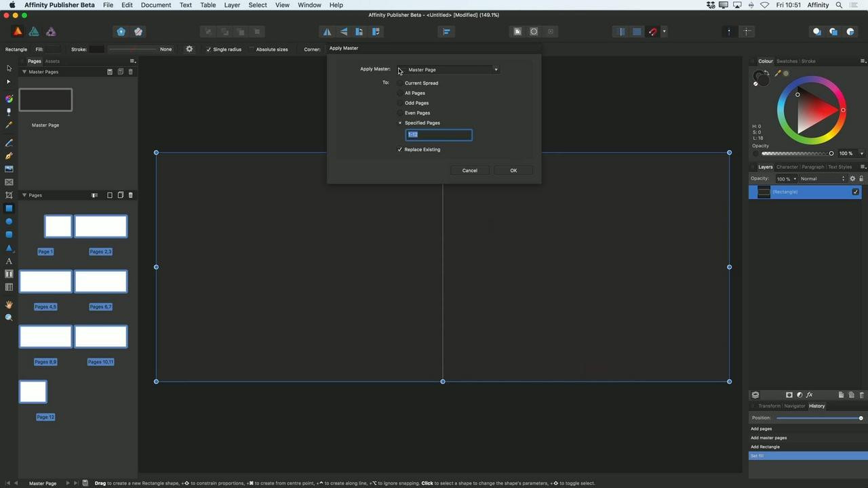The image size is (868, 488).
Task: Open the Layer menu
Action: [x=232, y=5]
